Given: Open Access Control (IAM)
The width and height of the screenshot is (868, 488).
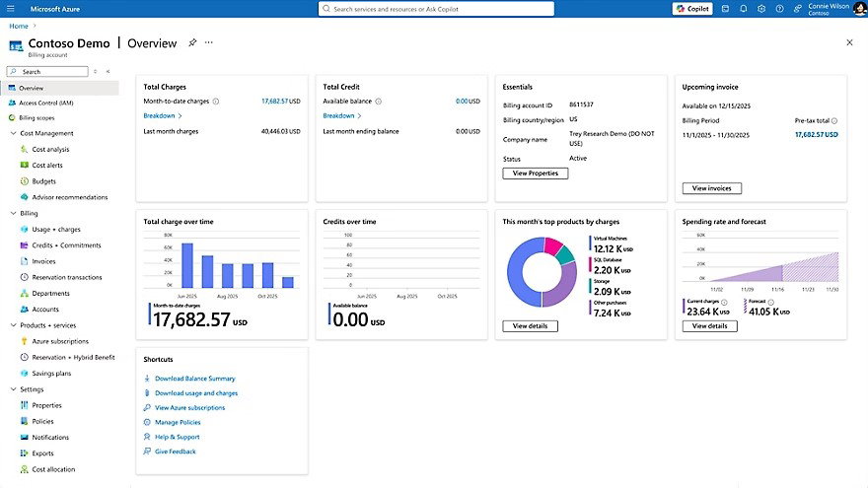Looking at the screenshot, I should click(x=46, y=103).
